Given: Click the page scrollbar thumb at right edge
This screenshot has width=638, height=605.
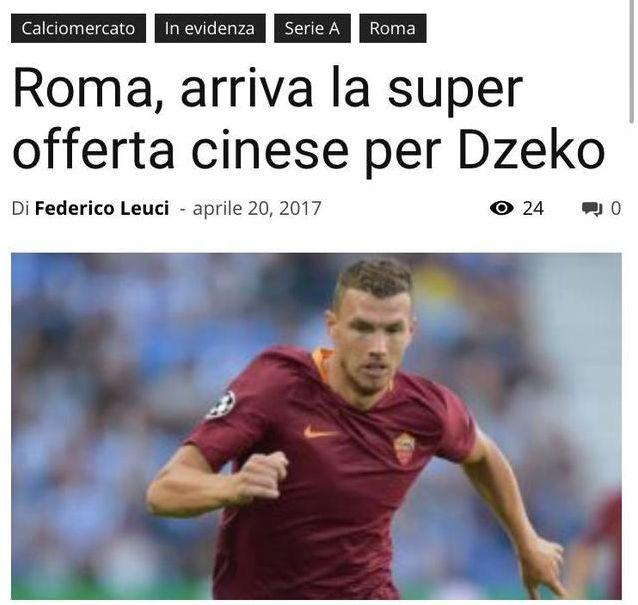Looking at the screenshot, I should (x=632, y=61).
